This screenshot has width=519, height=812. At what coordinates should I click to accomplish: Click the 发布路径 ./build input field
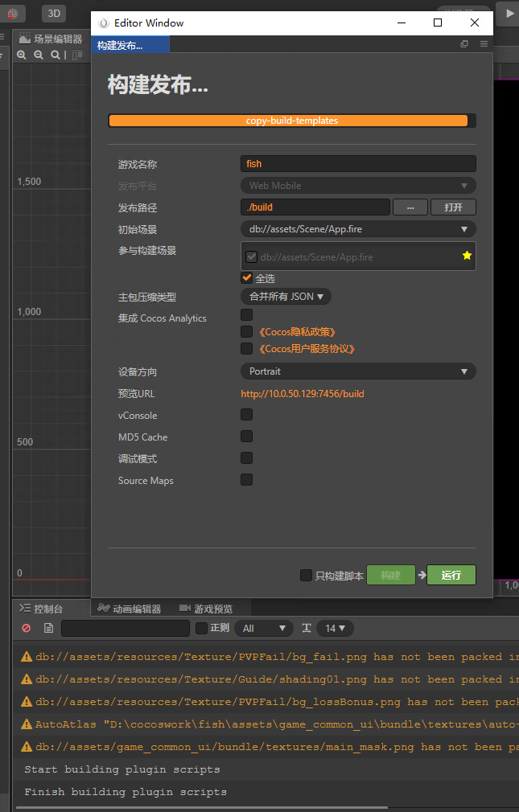click(315, 207)
